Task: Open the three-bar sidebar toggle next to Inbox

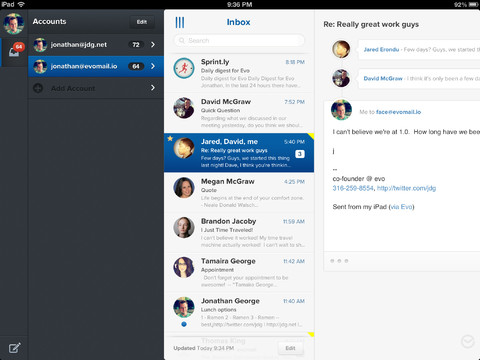Action: pyautogui.click(x=180, y=22)
